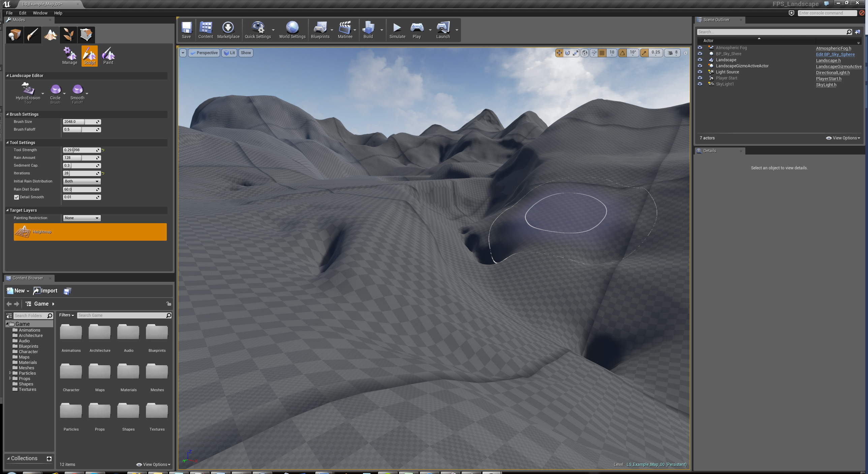The height and width of the screenshot is (474, 868).
Task: Click the Simulate button
Action: 397,30
